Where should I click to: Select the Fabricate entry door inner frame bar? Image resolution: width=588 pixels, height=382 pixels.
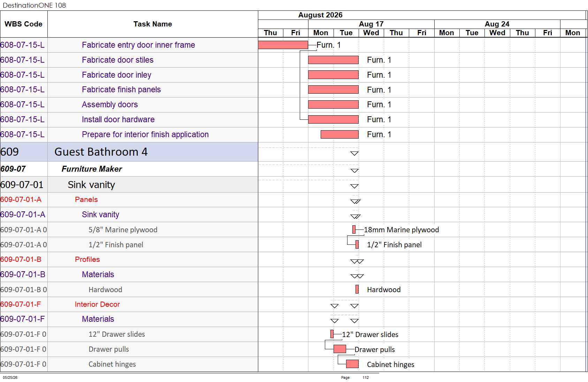click(283, 45)
